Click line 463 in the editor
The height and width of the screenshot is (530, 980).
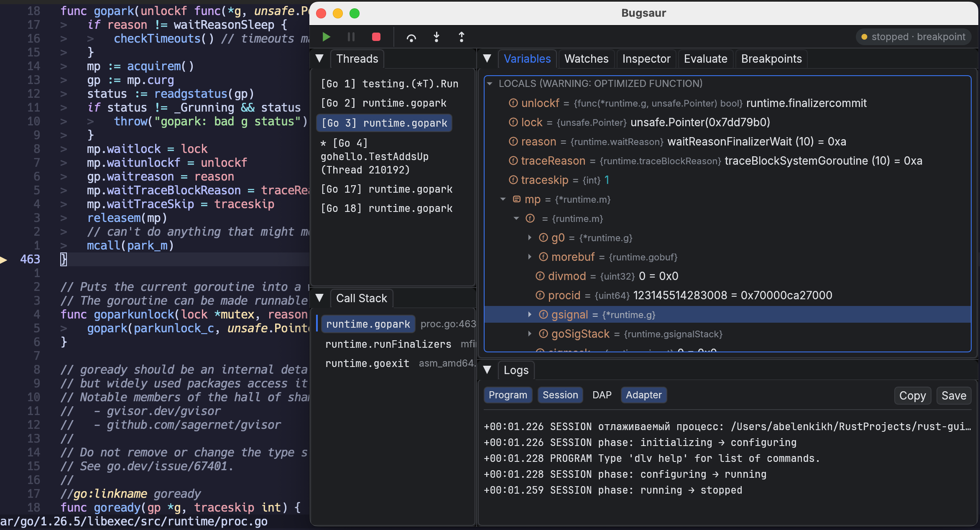coord(155,259)
